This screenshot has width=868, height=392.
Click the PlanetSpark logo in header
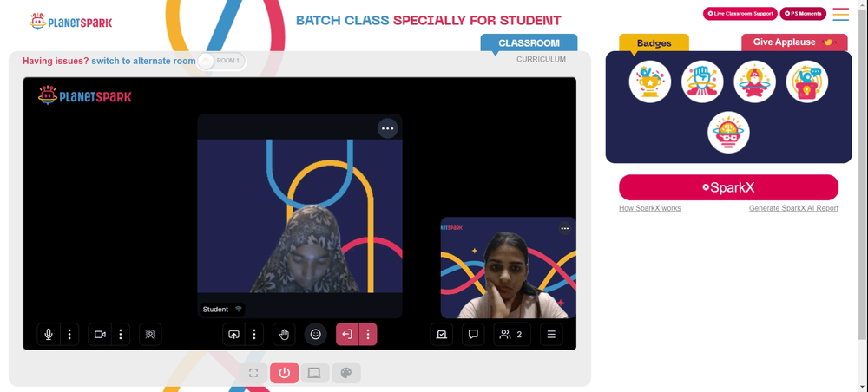[x=71, y=22]
